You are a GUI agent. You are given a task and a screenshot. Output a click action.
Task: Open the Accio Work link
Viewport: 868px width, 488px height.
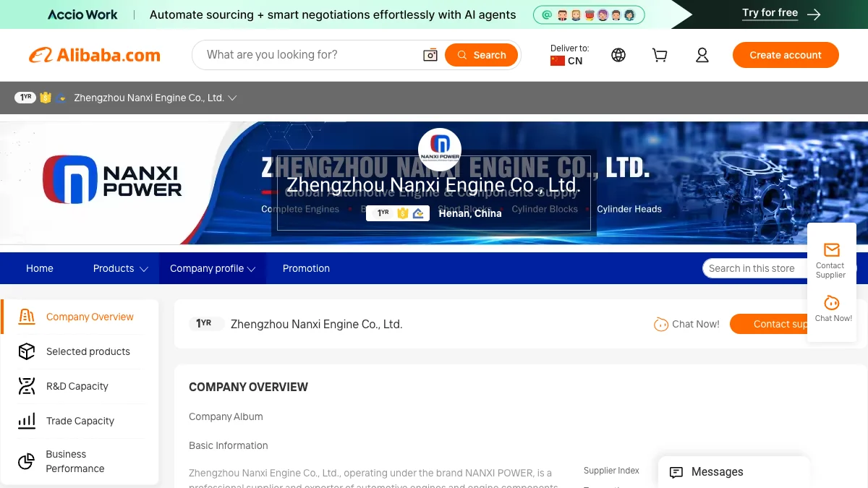[x=82, y=14]
